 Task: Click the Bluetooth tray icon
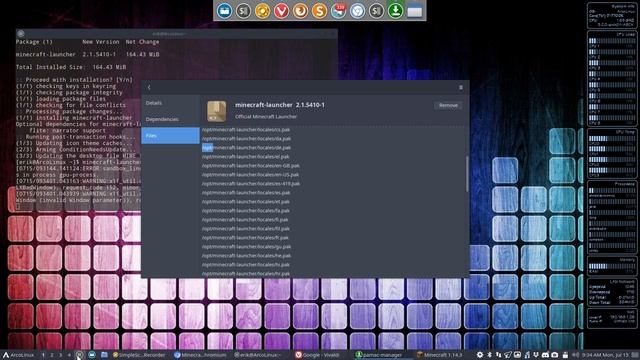tap(489, 355)
